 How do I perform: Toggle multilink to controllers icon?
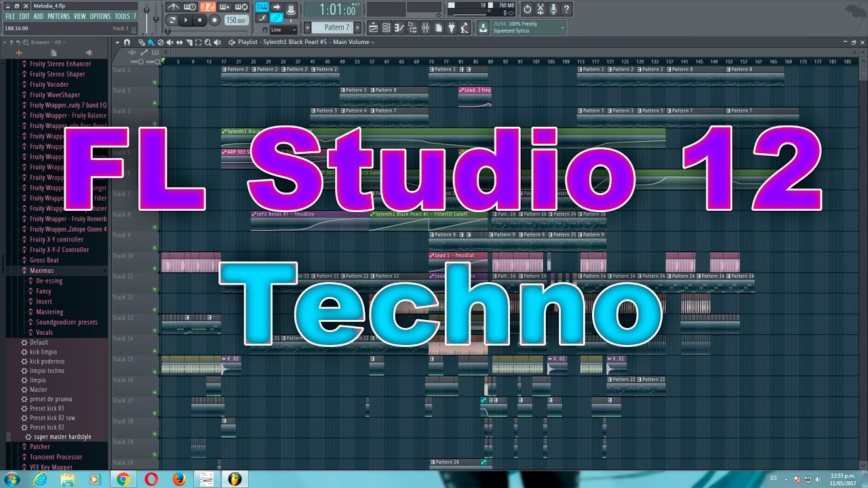click(277, 18)
